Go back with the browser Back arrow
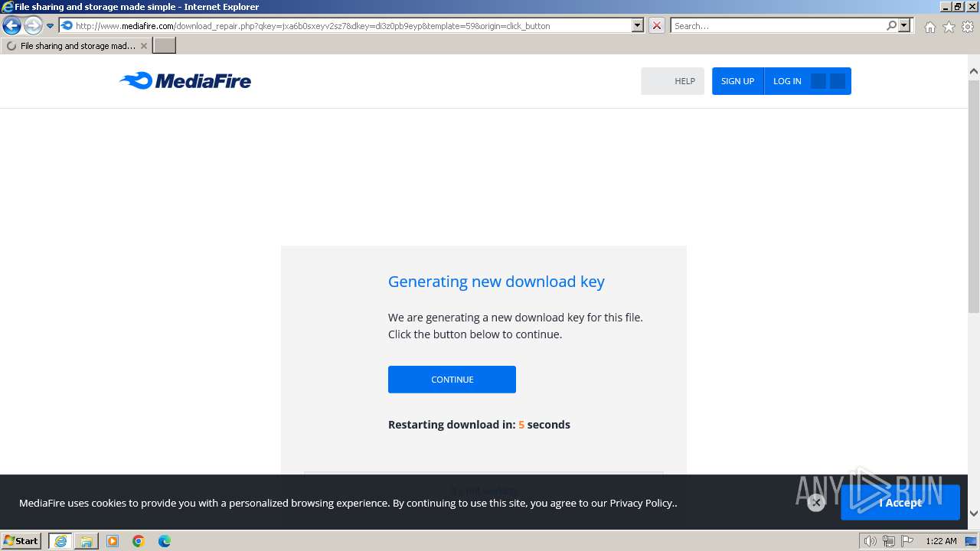The height and width of the screenshot is (551, 980). tap(11, 25)
